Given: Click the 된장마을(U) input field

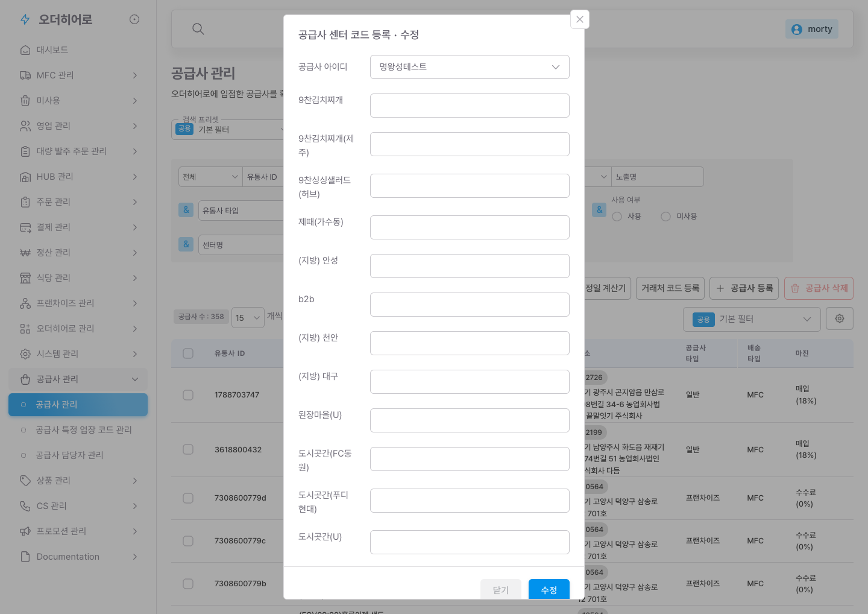Looking at the screenshot, I should pyautogui.click(x=470, y=420).
